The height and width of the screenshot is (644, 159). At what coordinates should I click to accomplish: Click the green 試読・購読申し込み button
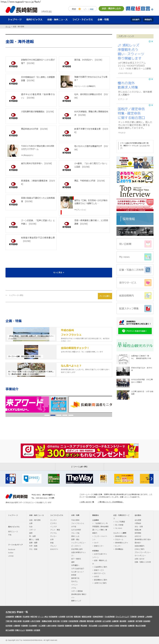coord(111,9)
